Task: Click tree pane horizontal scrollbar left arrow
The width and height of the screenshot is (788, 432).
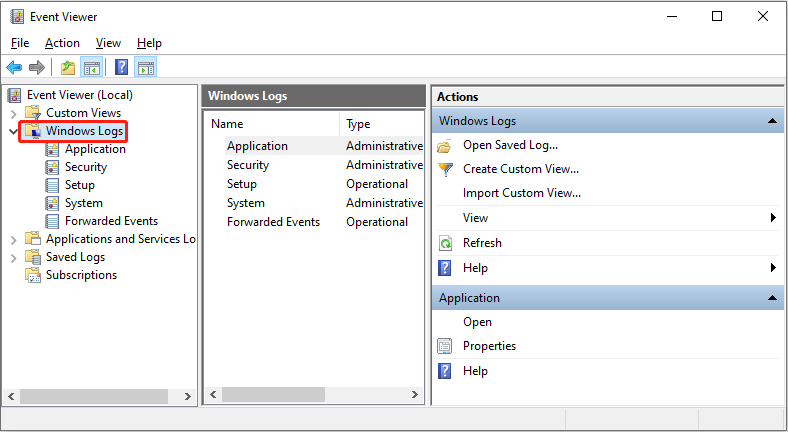Action: pyautogui.click(x=11, y=396)
